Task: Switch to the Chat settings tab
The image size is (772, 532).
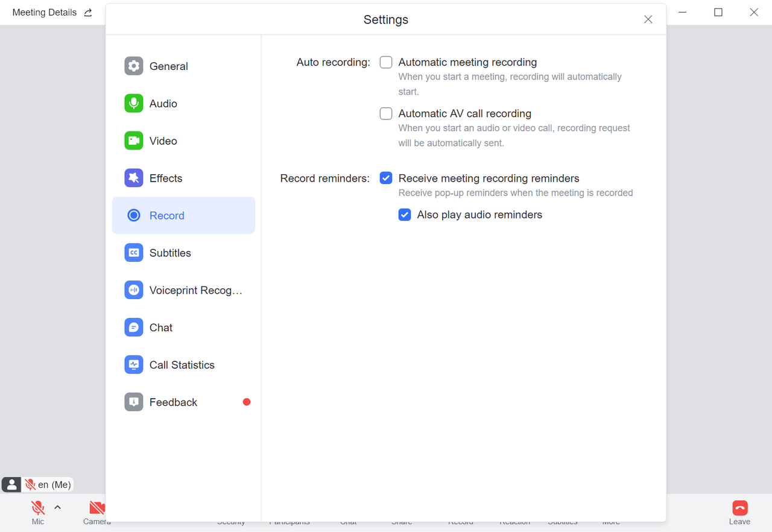Action: click(x=161, y=328)
